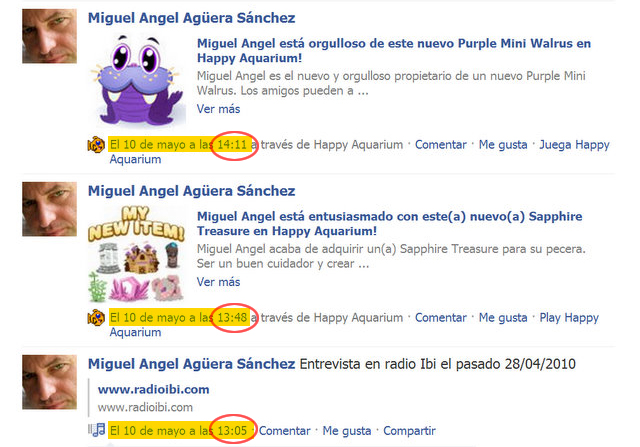Open the My New Item image
640x447 pixels.
pyautogui.click(x=137, y=254)
